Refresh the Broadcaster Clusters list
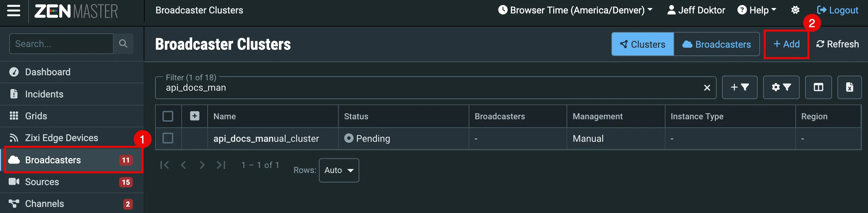 pos(837,44)
